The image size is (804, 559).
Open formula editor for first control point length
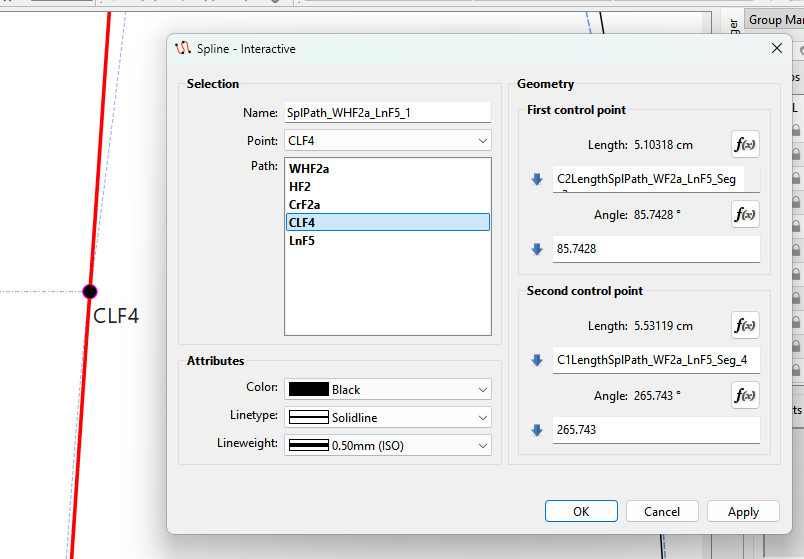[745, 144]
